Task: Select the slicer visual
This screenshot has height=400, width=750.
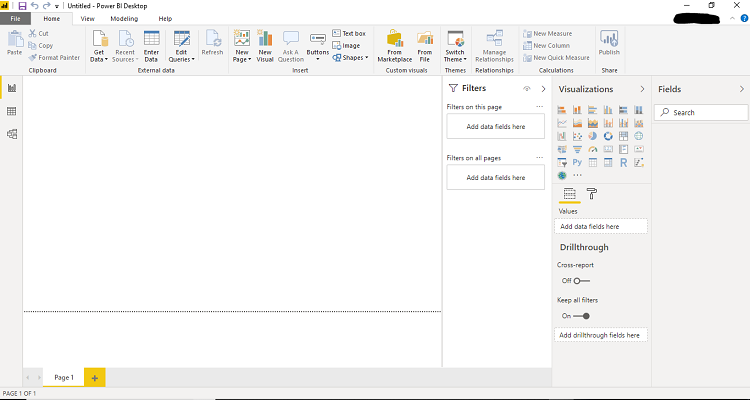Action: point(562,163)
